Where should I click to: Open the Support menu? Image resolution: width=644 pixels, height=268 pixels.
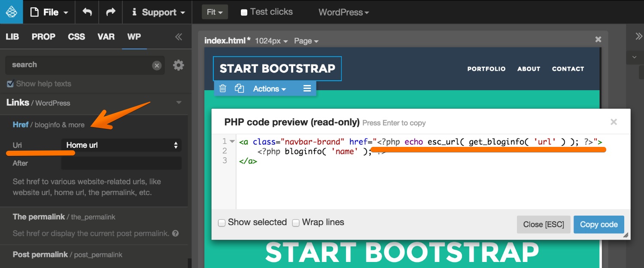[158, 12]
